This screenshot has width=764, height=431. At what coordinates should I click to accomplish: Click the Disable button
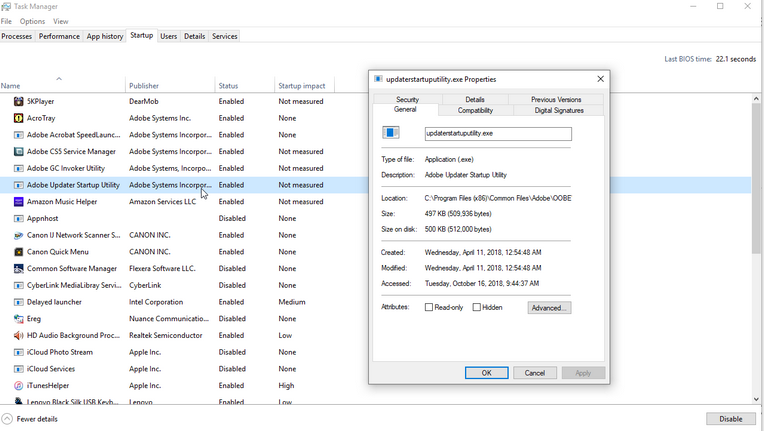730,419
